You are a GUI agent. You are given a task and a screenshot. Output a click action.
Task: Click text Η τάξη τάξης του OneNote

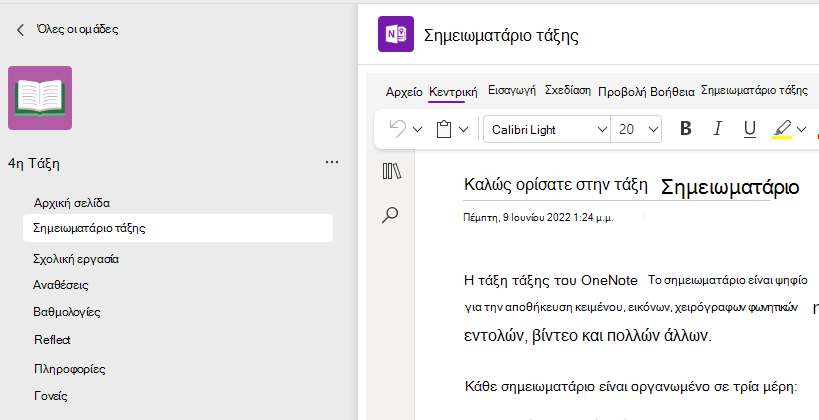[x=551, y=281]
